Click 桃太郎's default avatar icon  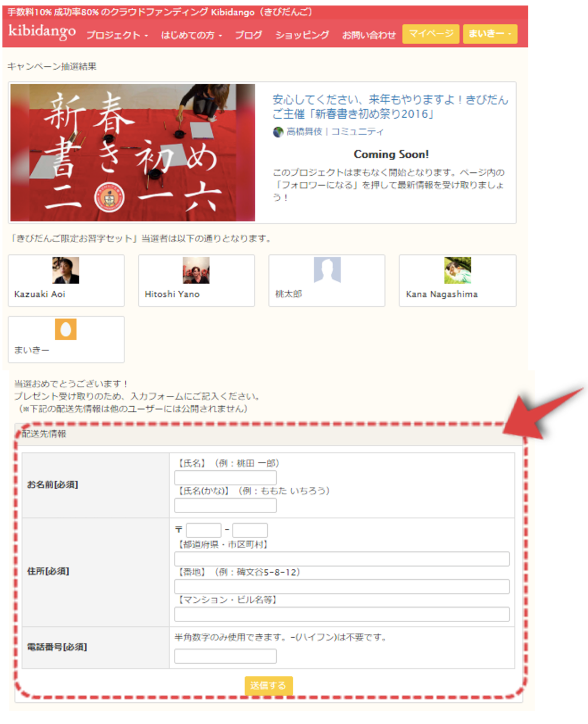[327, 271]
